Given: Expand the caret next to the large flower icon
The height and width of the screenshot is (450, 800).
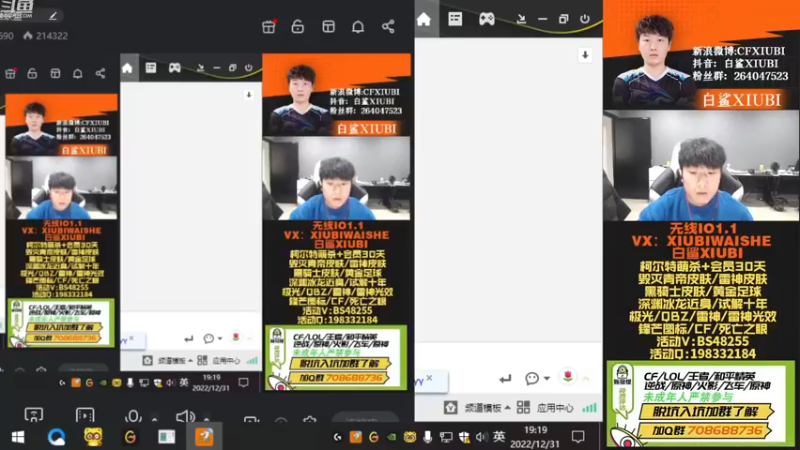Looking at the screenshot, I should (586, 379).
